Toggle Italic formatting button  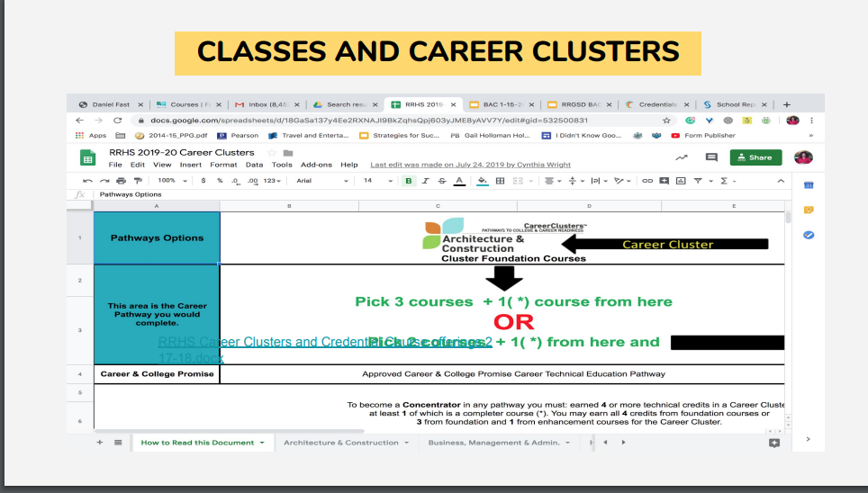426,181
